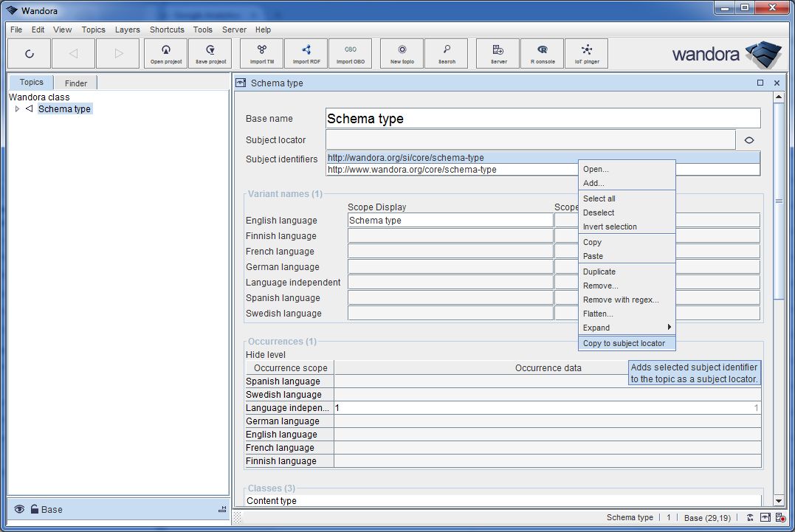Save the project with Save project icon

210,53
